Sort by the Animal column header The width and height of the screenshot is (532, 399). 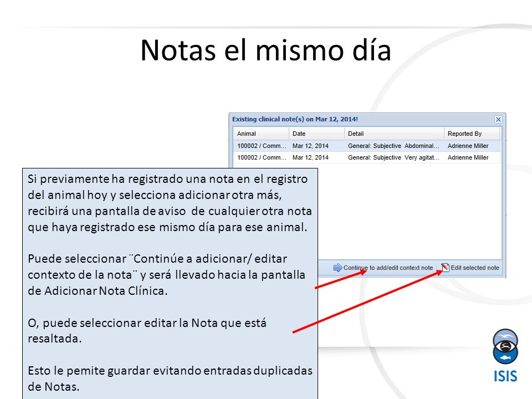(261, 134)
